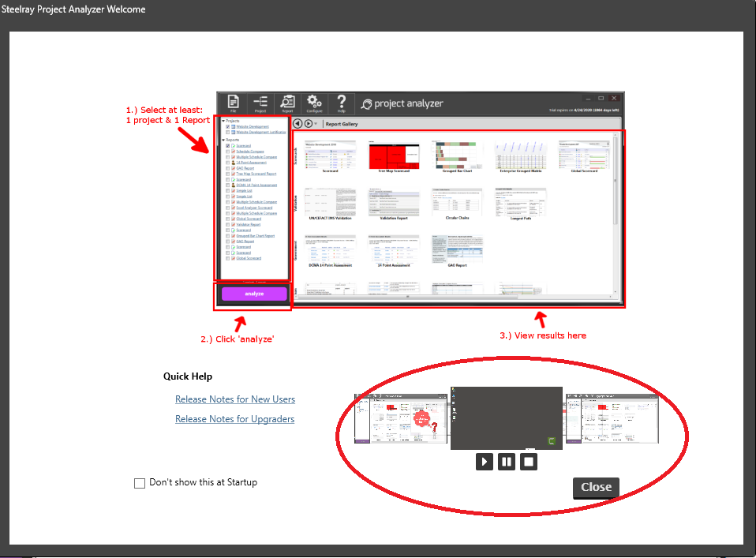Click the Close button
This screenshot has width=756, height=558.
point(596,487)
